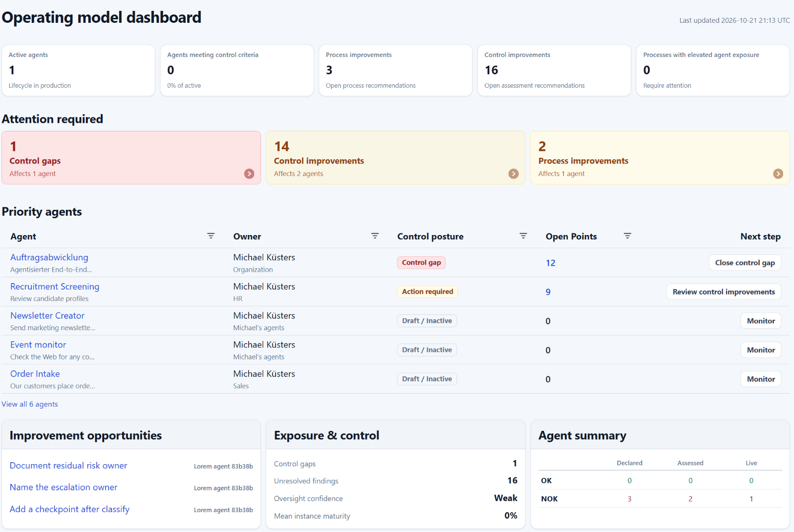Click Review control improvements button

pos(724,292)
